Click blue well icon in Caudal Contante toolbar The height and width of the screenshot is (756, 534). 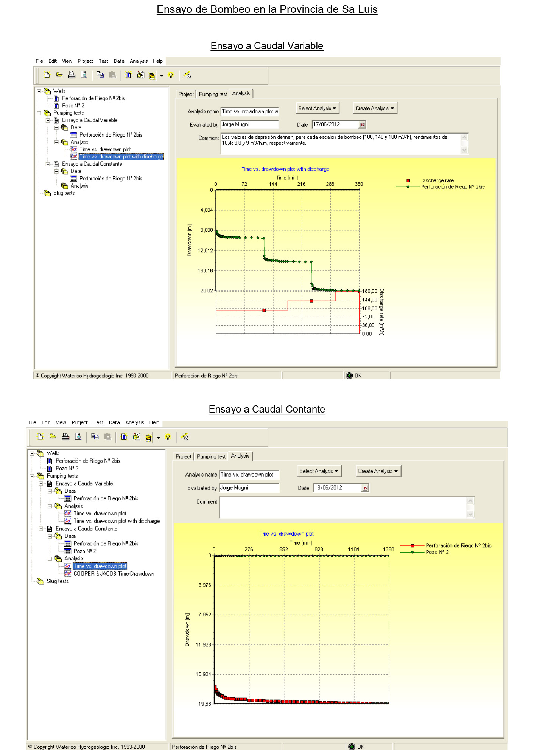[124, 437]
